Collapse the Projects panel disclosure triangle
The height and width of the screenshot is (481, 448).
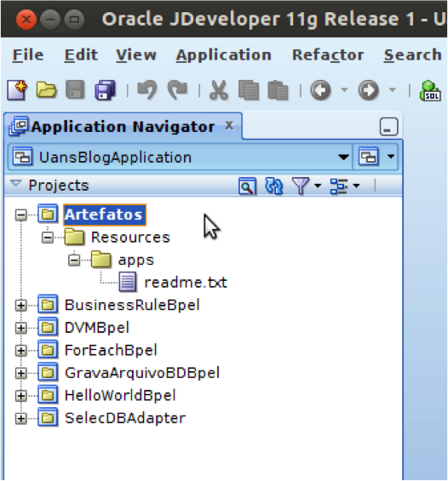click(15, 184)
